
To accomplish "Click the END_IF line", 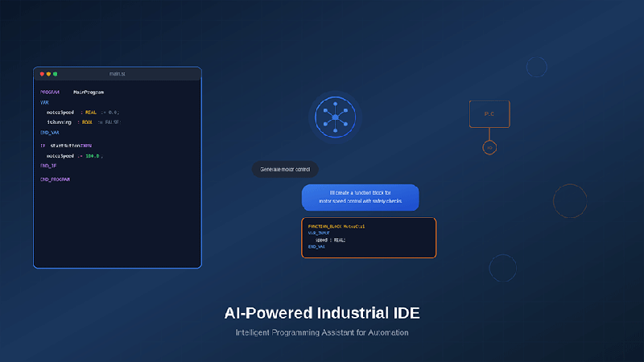I will (x=48, y=166).
